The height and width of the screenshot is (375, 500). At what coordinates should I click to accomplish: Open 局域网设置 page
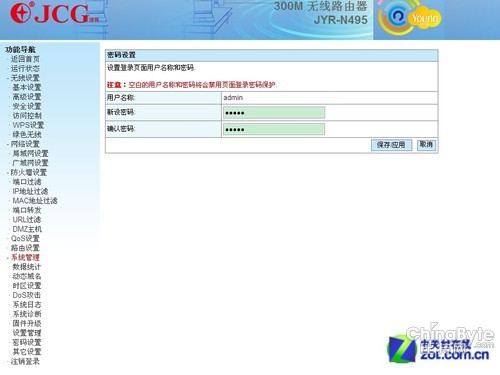click(30, 153)
